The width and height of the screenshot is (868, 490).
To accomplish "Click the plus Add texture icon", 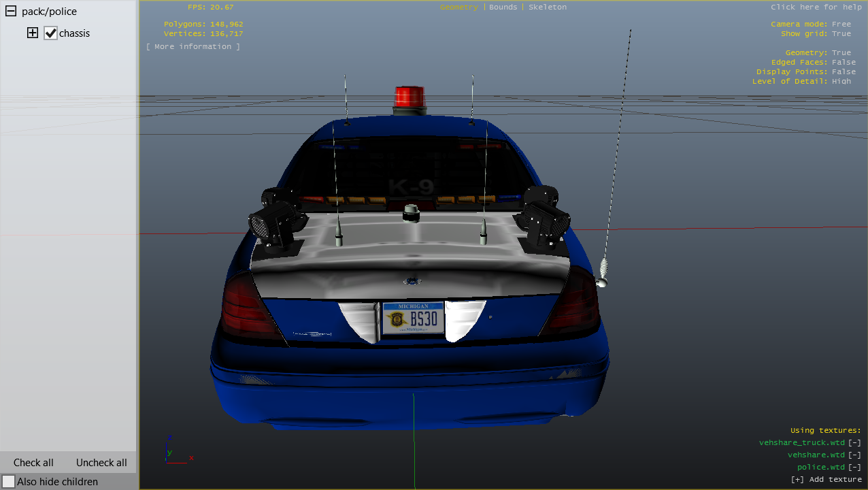I will [797, 479].
